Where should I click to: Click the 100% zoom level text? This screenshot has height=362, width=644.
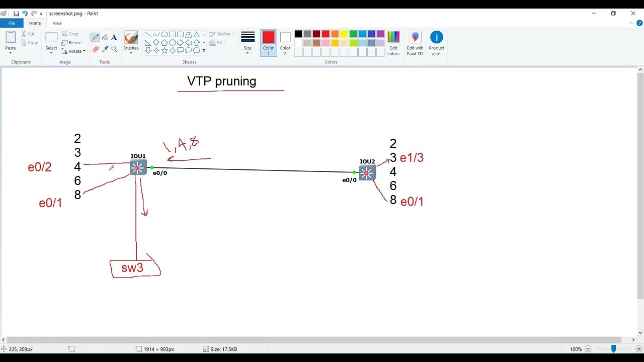click(576, 349)
